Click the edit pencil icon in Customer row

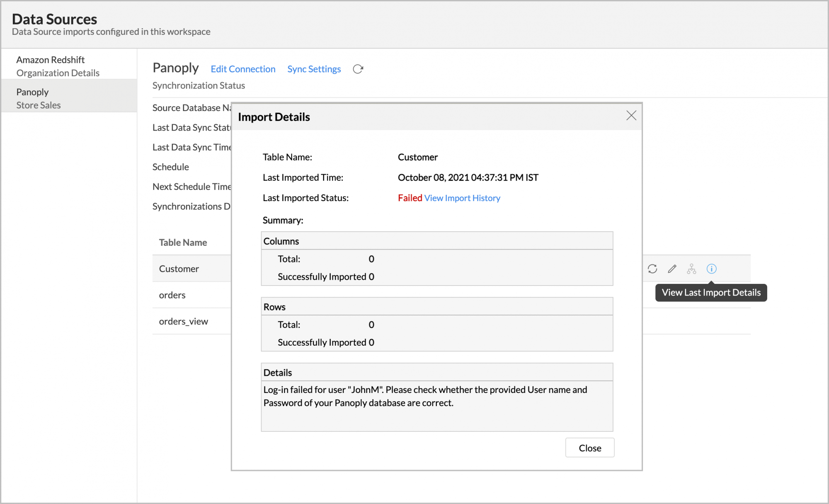[672, 269]
